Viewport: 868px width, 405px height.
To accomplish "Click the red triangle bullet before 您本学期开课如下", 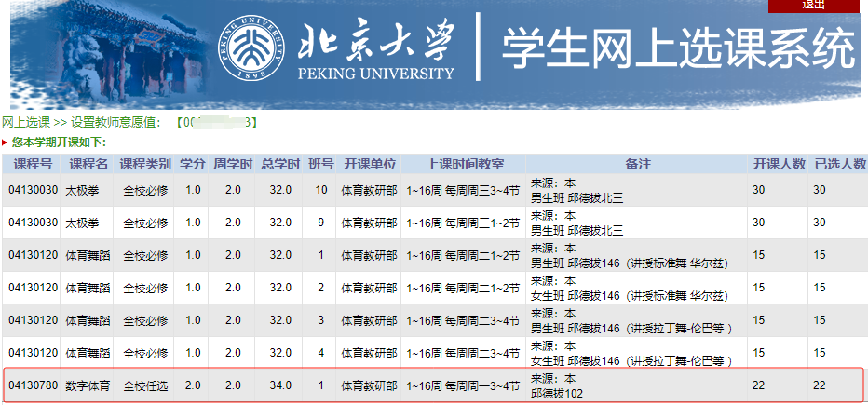I will coord(5,142).
